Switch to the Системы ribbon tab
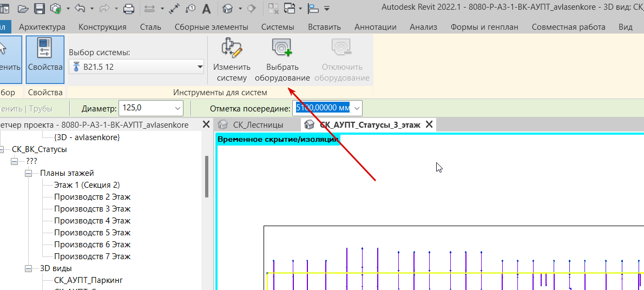 tap(278, 27)
